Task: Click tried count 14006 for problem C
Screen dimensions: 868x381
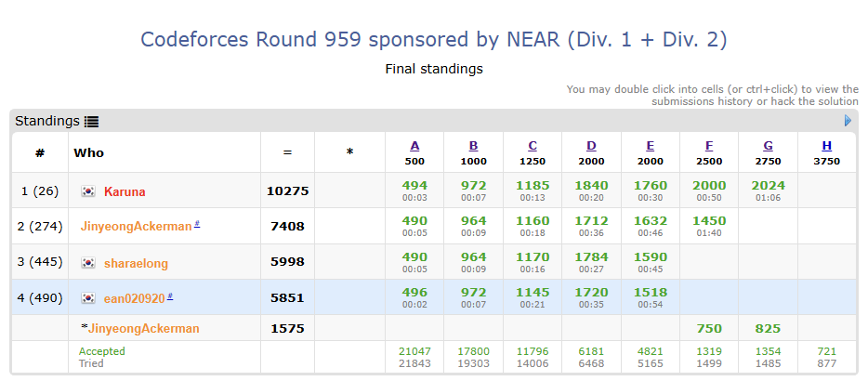Action: [533, 364]
